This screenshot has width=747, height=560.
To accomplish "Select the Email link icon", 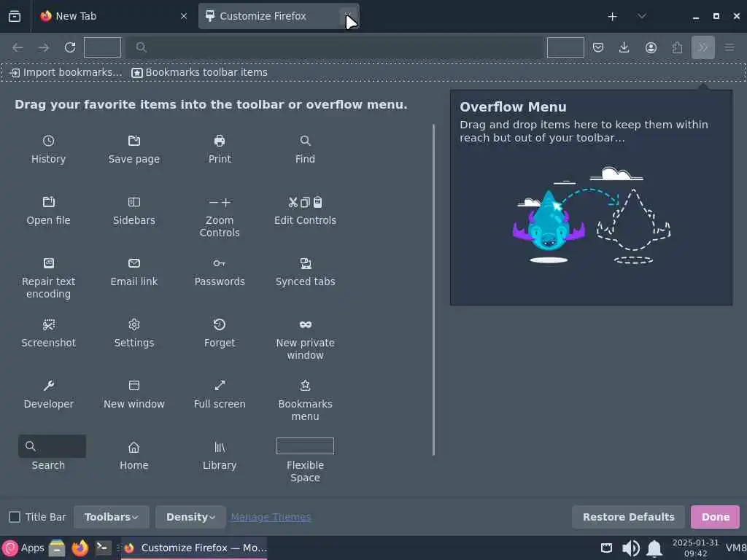I will tap(134, 263).
